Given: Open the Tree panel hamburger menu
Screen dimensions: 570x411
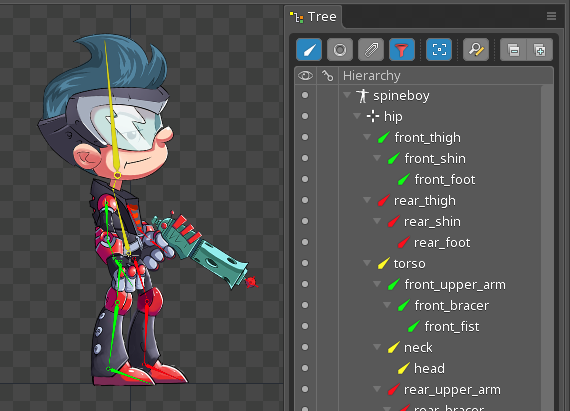Looking at the screenshot, I should point(551,16).
